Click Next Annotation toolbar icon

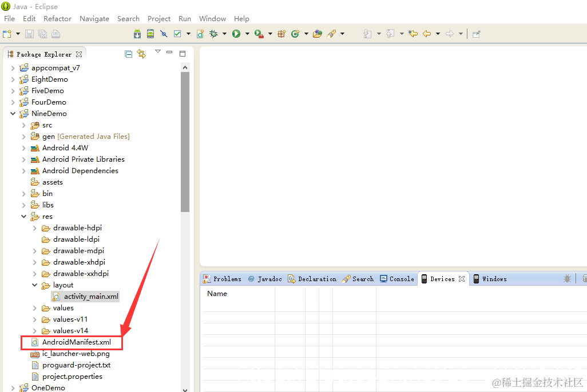click(367, 34)
